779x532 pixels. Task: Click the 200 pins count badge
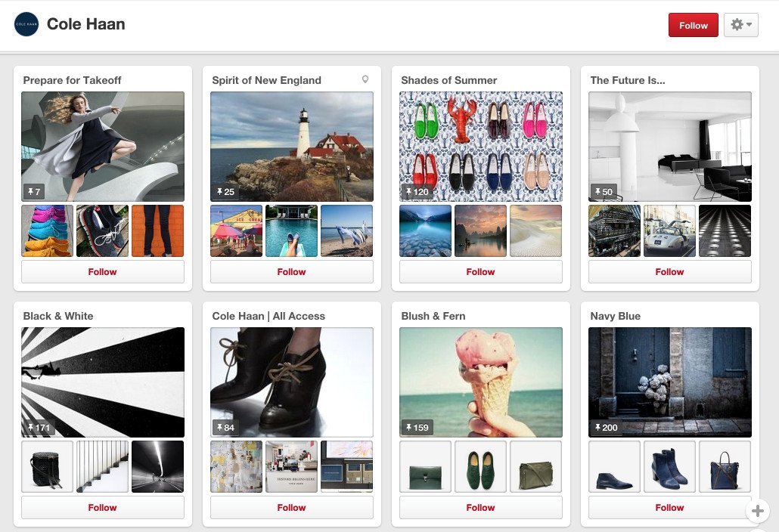[x=606, y=427]
